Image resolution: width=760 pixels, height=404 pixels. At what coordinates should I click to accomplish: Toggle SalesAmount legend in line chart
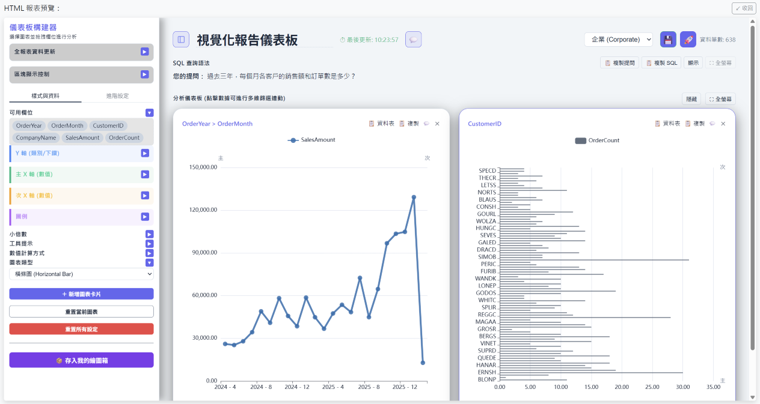[311, 140]
